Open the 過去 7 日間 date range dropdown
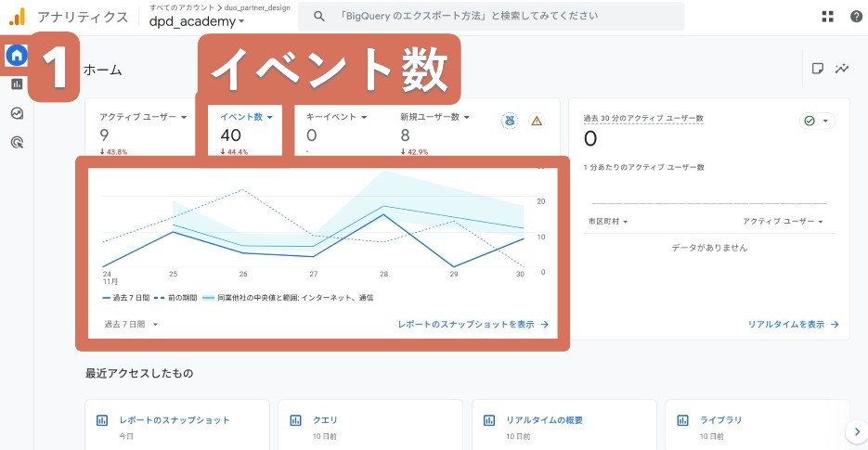This screenshot has height=450, width=868. [x=131, y=325]
